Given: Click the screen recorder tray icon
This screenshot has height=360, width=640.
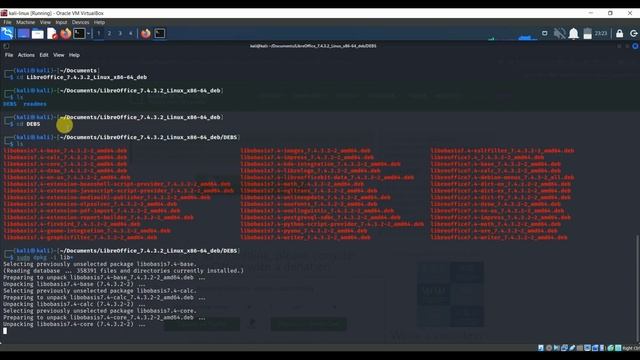Looking at the screenshot, I should (544, 33).
